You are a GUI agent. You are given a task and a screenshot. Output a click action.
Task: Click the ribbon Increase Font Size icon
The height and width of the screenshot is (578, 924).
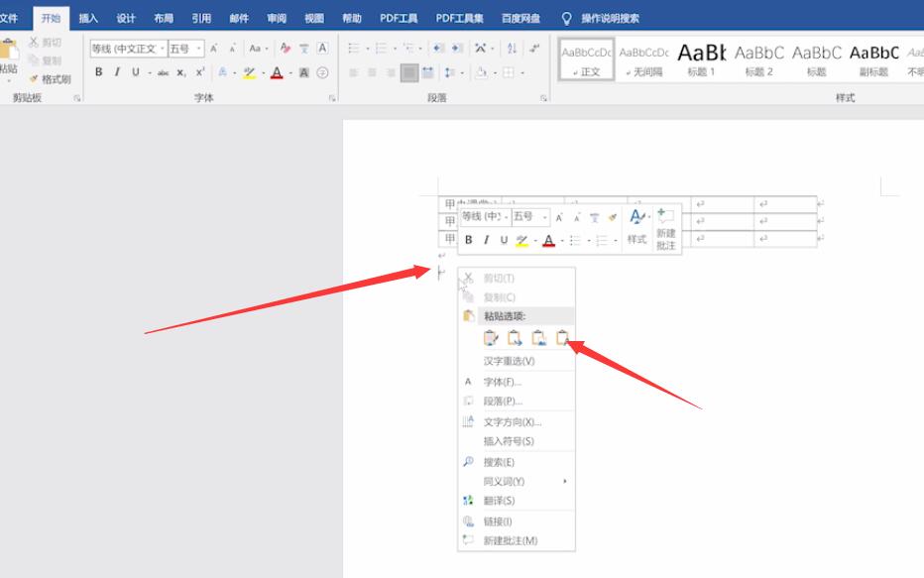[x=214, y=49]
